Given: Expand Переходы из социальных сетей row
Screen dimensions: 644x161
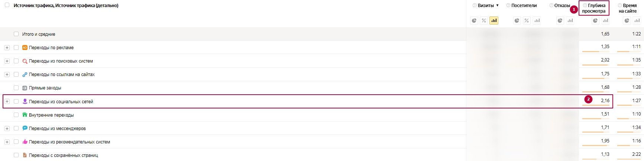Looking at the screenshot, I should click(x=7, y=101).
